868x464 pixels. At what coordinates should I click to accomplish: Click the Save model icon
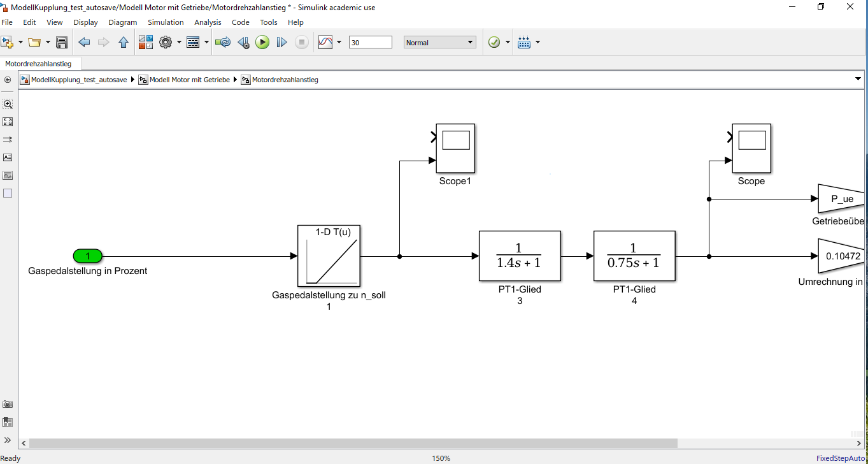(62, 43)
